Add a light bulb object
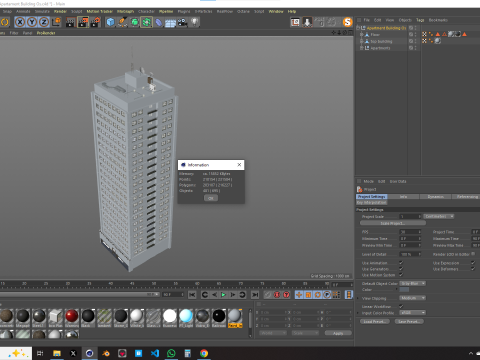This screenshot has height=360, width=480. click(x=194, y=22)
